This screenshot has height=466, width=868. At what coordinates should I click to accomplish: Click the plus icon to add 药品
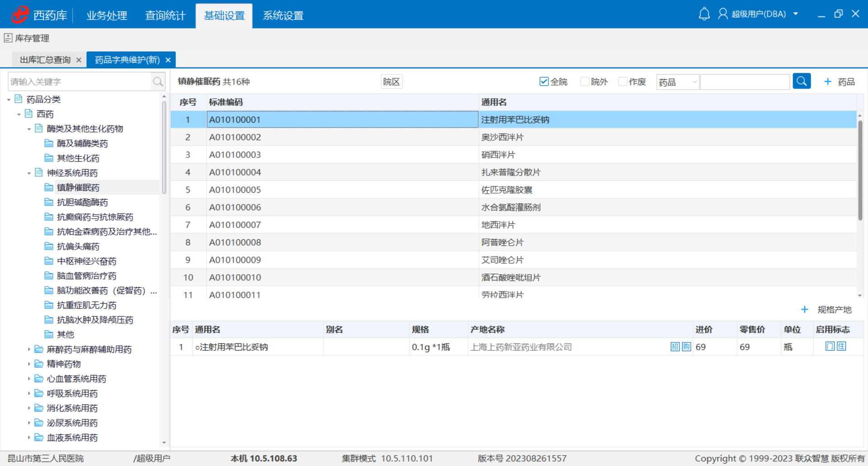coord(828,81)
